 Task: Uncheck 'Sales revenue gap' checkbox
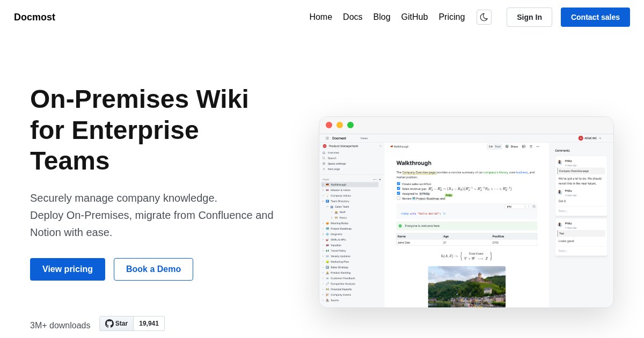[x=398, y=188]
